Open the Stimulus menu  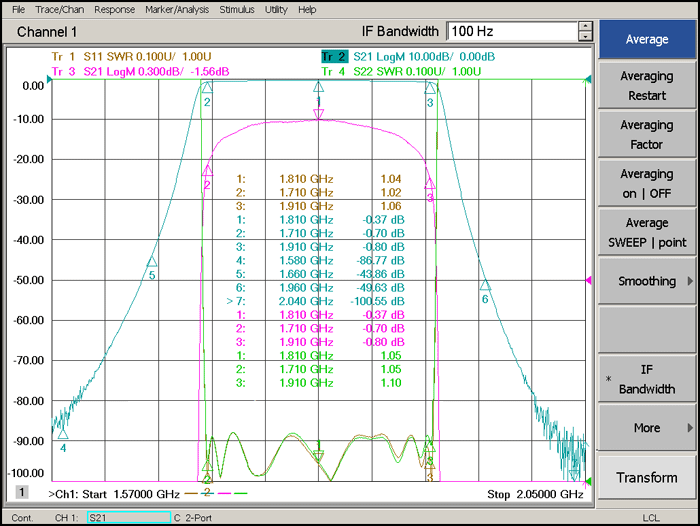click(237, 9)
